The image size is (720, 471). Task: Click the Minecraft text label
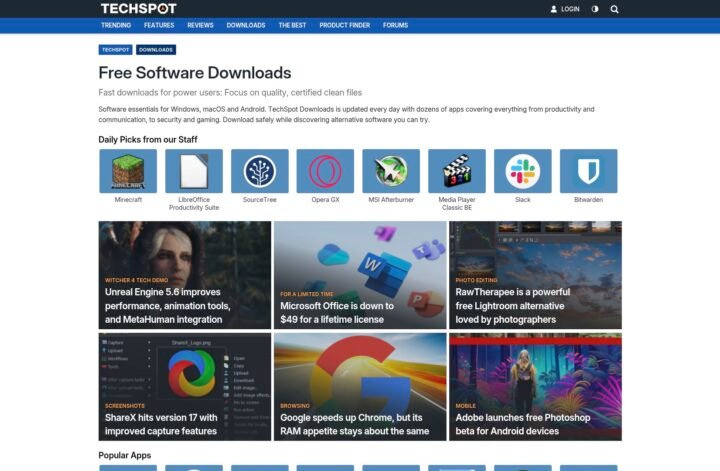tap(128, 200)
